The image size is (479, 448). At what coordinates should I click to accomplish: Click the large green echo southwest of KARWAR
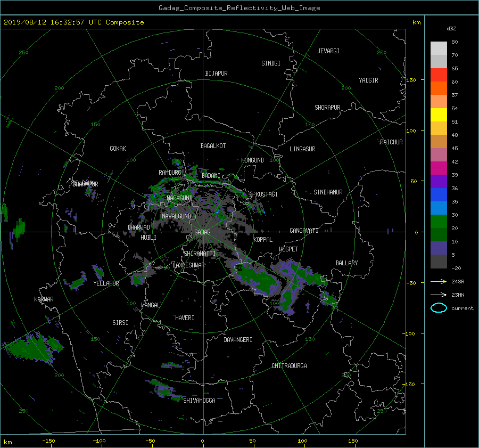tap(32, 348)
